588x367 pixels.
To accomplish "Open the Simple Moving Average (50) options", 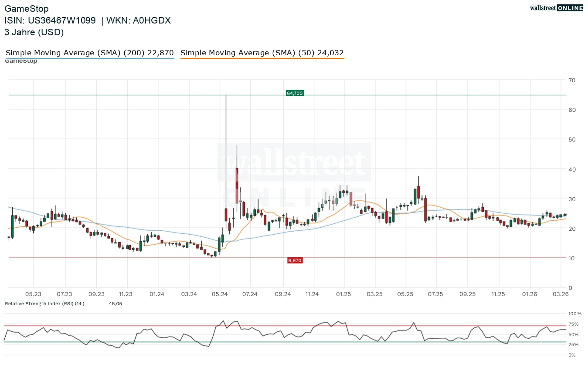I will click(x=262, y=53).
